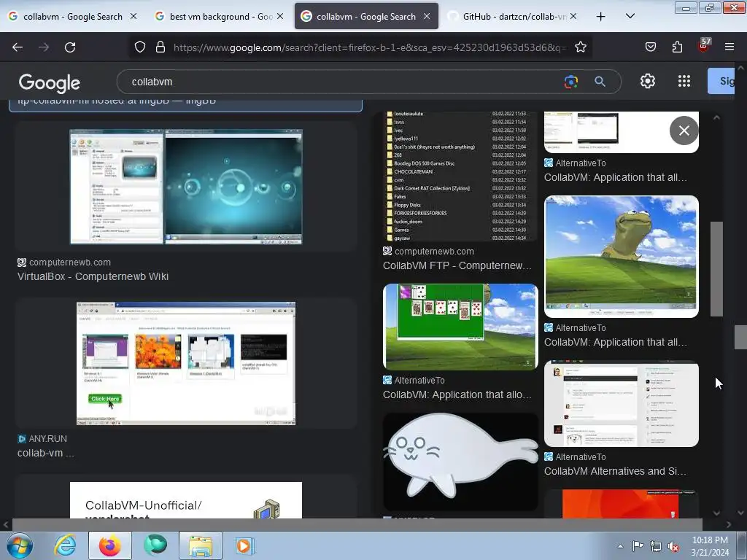The width and height of the screenshot is (747, 560).
Task: Switch to the GitHub dartzcn/collab-vm tab
Action: (512, 16)
